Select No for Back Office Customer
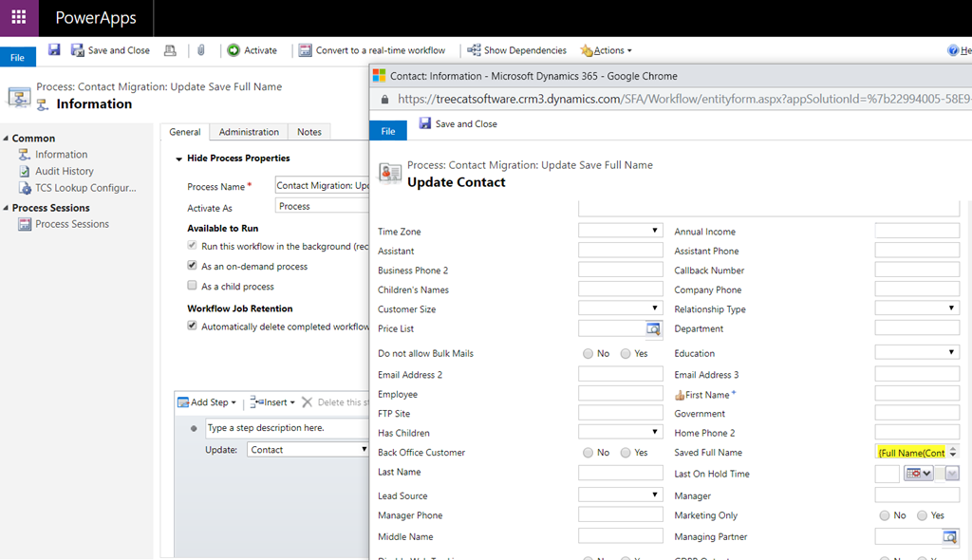Image resolution: width=972 pixels, height=560 pixels. tap(588, 453)
